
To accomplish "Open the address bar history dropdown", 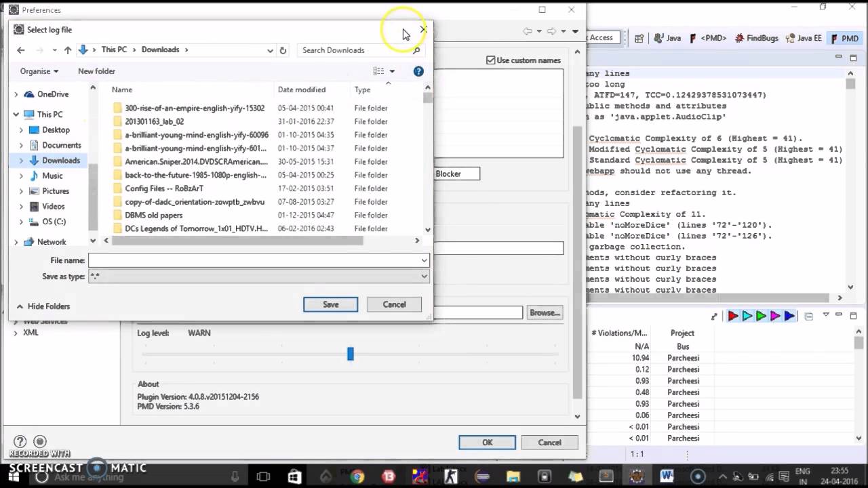I will 270,50.
